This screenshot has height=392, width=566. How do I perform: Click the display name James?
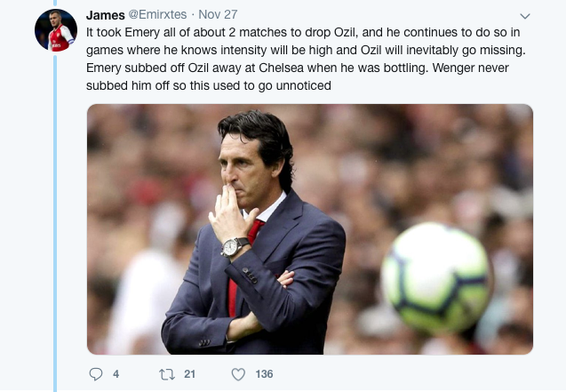(x=105, y=15)
